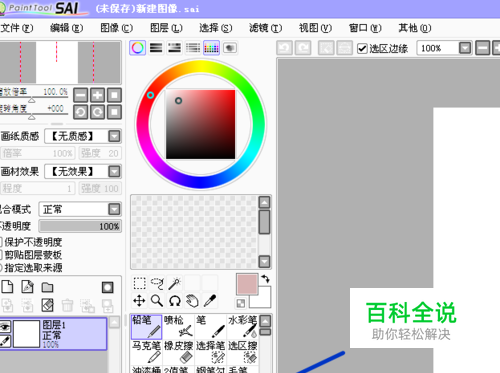Add a layer mask
Image resolution: width=500 pixels, height=373 pixels.
point(107,287)
